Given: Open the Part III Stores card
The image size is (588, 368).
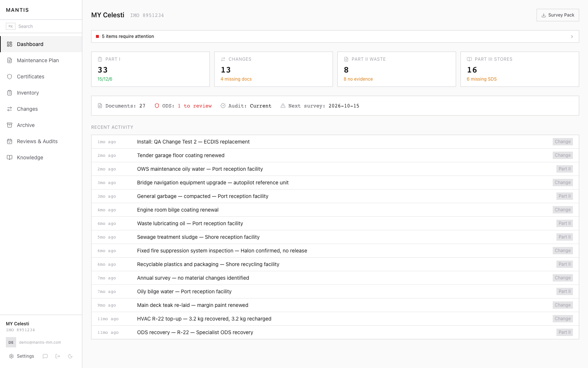Looking at the screenshot, I should [520, 69].
